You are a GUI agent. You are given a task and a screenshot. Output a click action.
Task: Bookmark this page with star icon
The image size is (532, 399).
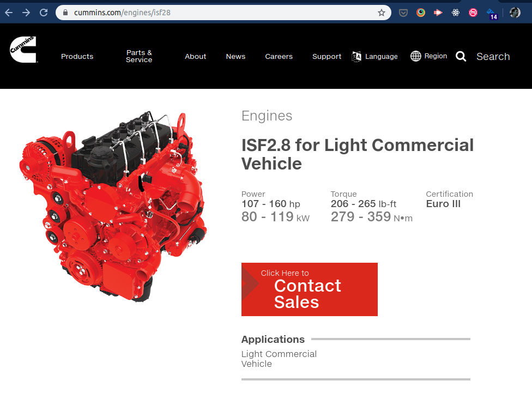(x=382, y=13)
